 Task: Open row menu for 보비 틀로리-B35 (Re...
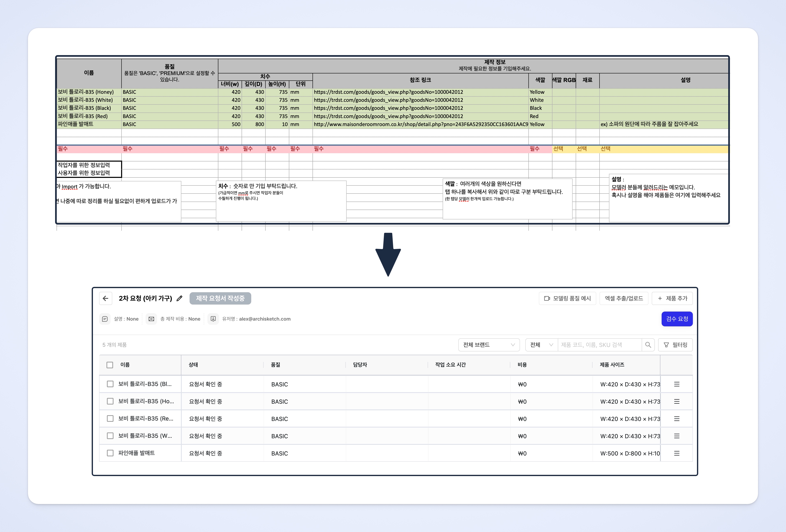tap(677, 419)
